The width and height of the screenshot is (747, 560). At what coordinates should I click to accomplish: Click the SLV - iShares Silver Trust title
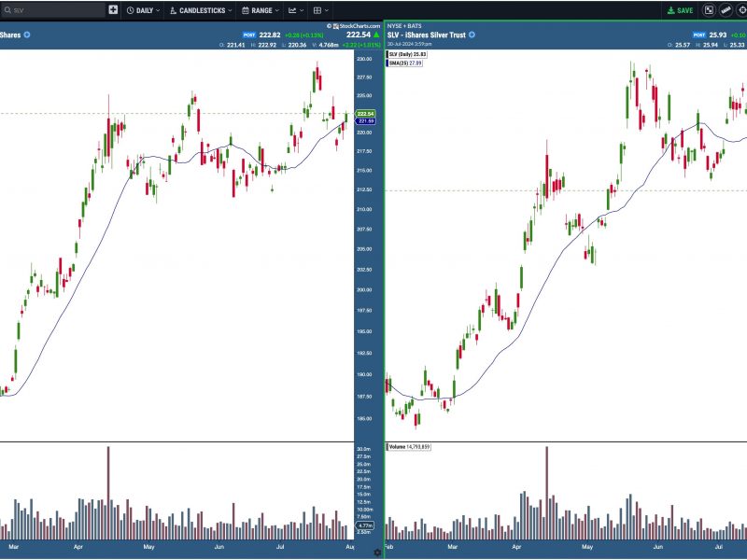(427, 35)
